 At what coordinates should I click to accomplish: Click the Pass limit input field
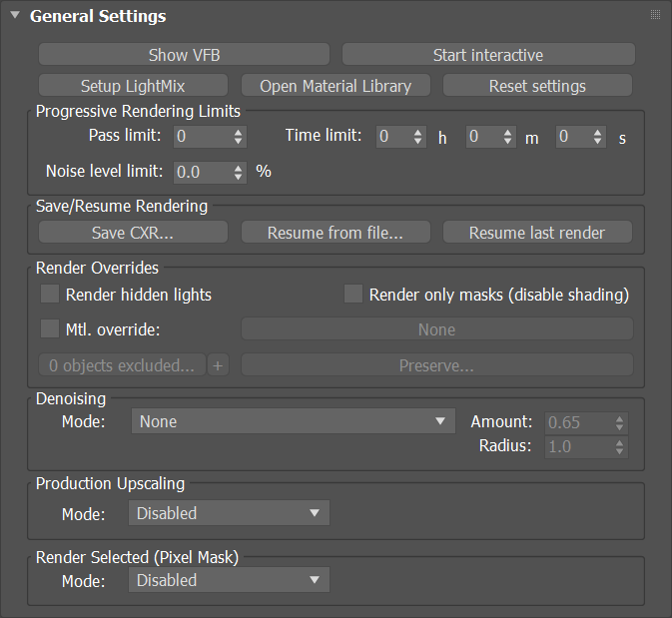tap(203, 137)
